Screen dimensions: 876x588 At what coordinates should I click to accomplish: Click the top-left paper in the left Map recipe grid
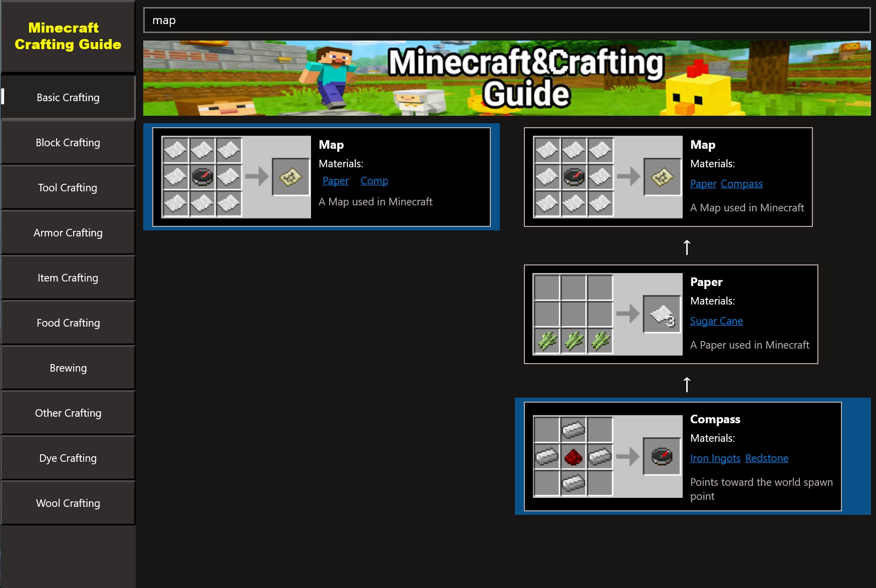176,150
